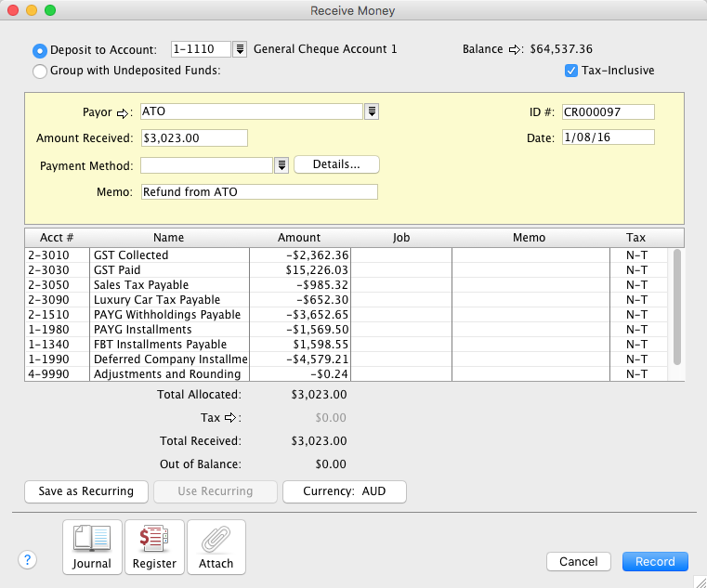Change currency via Currency: AUD button
The image size is (707, 588).
[x=344, y=491]
